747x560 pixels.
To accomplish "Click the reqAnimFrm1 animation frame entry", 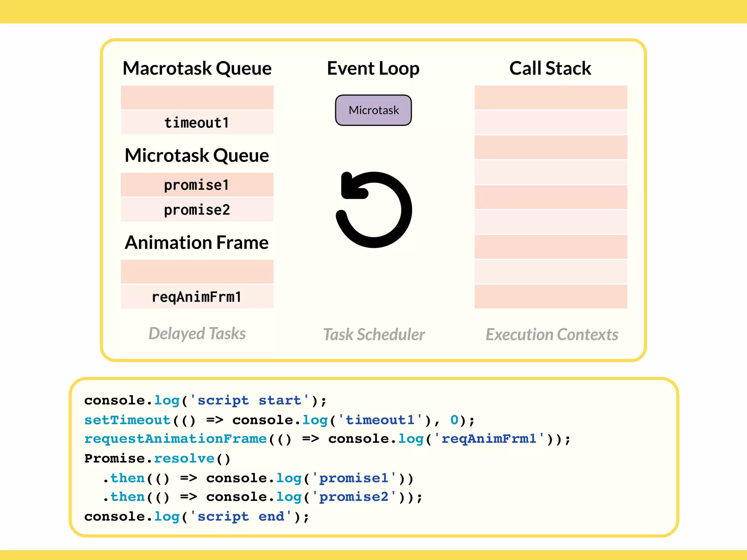I will tap(197, 297).
